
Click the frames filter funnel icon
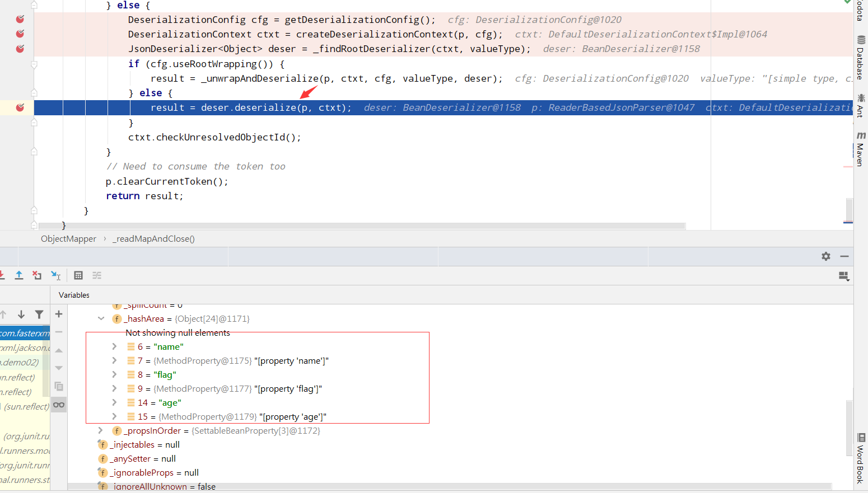pyautogui.click(x=39, y=314)
